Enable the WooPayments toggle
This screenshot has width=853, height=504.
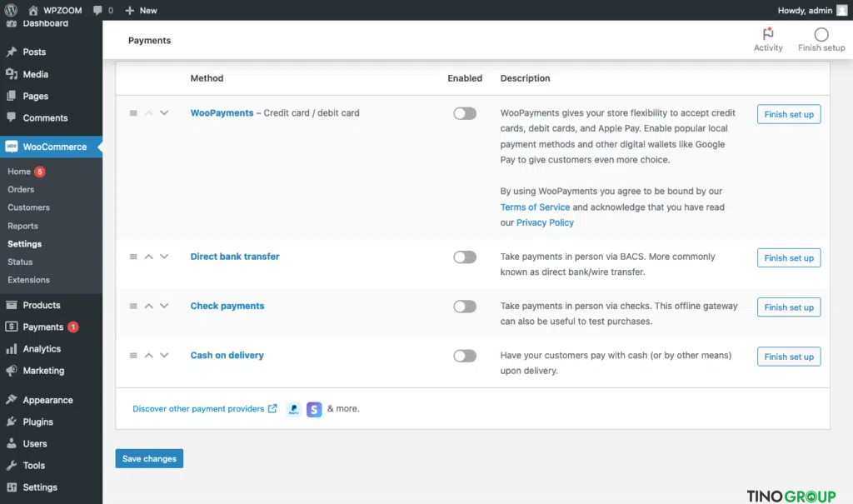coord(465,113)
